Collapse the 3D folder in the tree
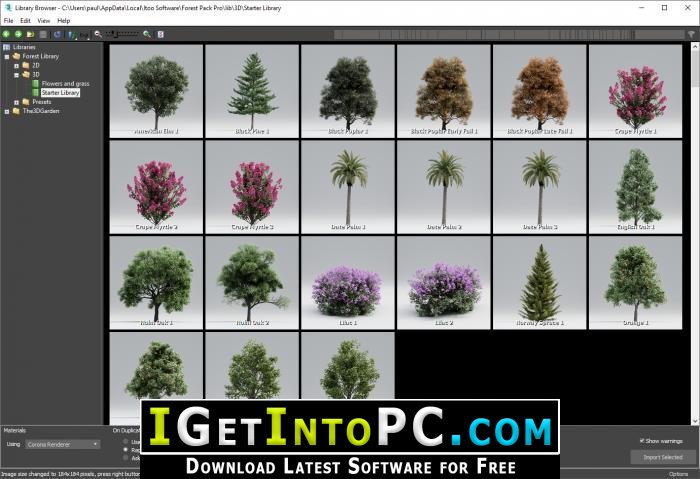 [x=16, y=74]
